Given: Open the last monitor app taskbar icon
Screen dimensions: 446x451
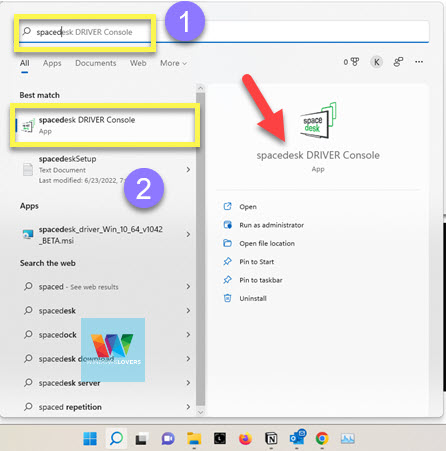Looking at the screenshot, I should [x=348, y=438].
